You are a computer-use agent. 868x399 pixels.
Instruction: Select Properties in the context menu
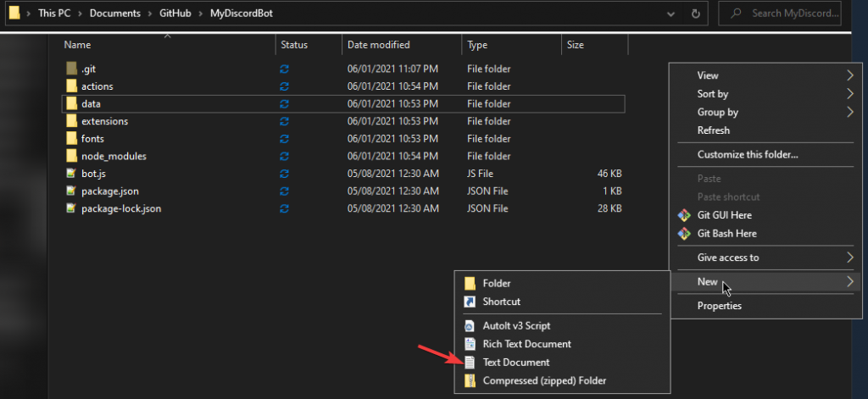tap(720, 306)
